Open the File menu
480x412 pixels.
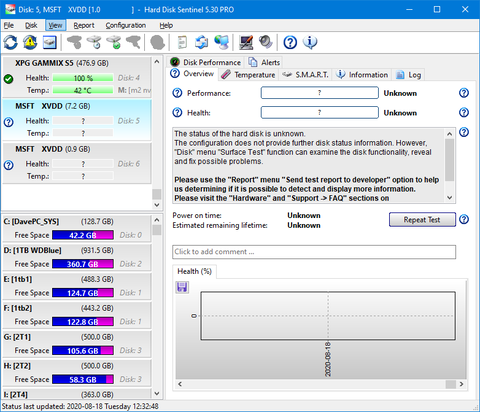pos(9,25)
